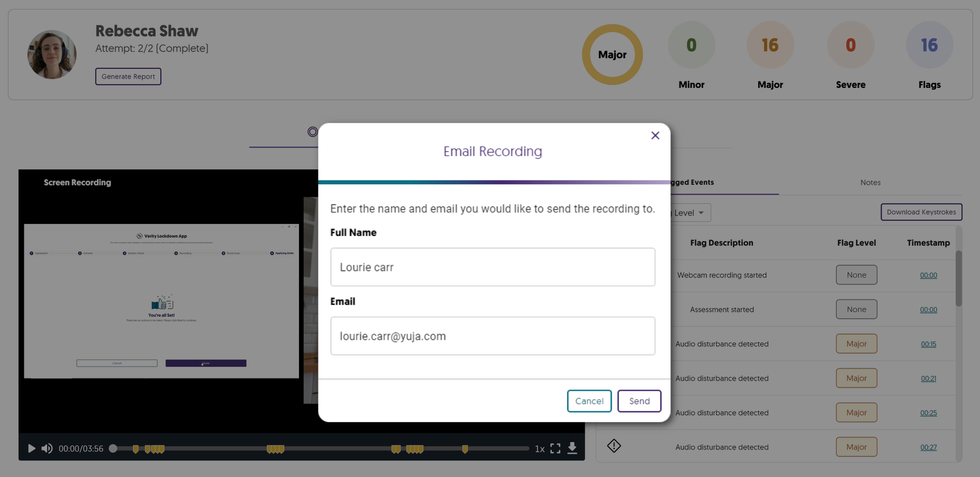Switch to the Flagged Events tab
Viewport: 980px width, 477px height.
point(692,182)
